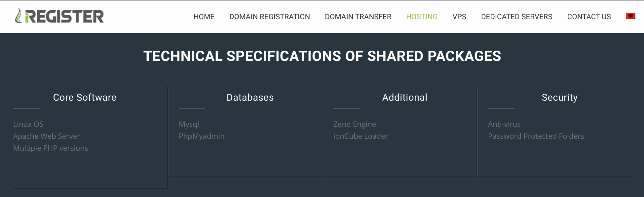
Task: Click the Technical Specifications page title
Action: click(x=322, y=56)
